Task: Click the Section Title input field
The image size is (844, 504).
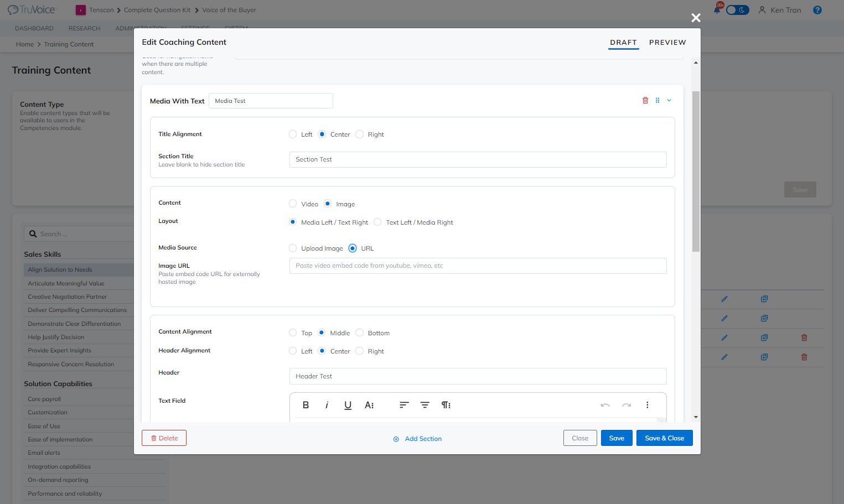Action: (478, 160)
